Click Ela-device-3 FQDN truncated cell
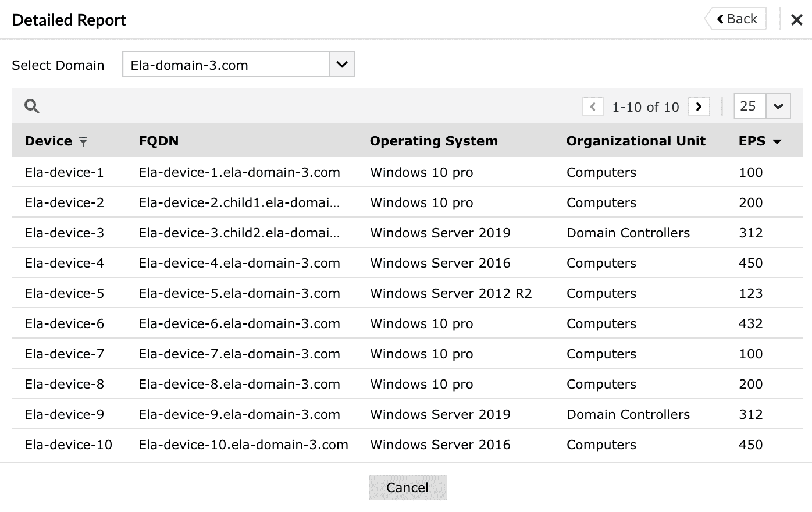Viewport: 812px width, 512px height. [x=239, y=233]
